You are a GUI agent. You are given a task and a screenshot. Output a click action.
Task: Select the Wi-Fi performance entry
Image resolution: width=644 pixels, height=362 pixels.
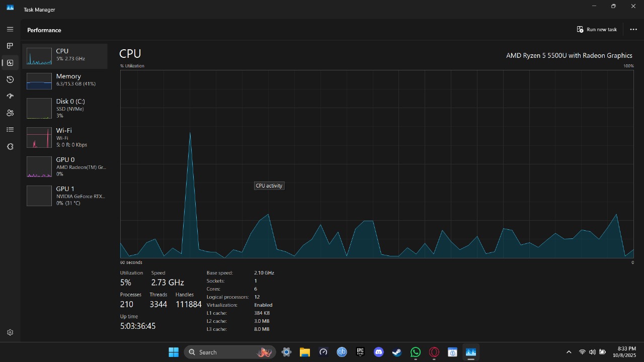coord(65,137)
